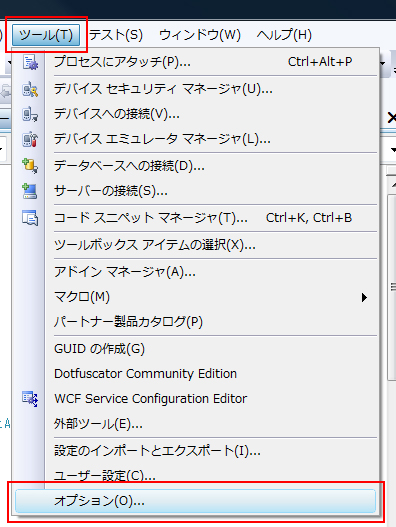Click the connect-to-database icon
This screenshot has height=527, width=396.
(x=30, y=166)
